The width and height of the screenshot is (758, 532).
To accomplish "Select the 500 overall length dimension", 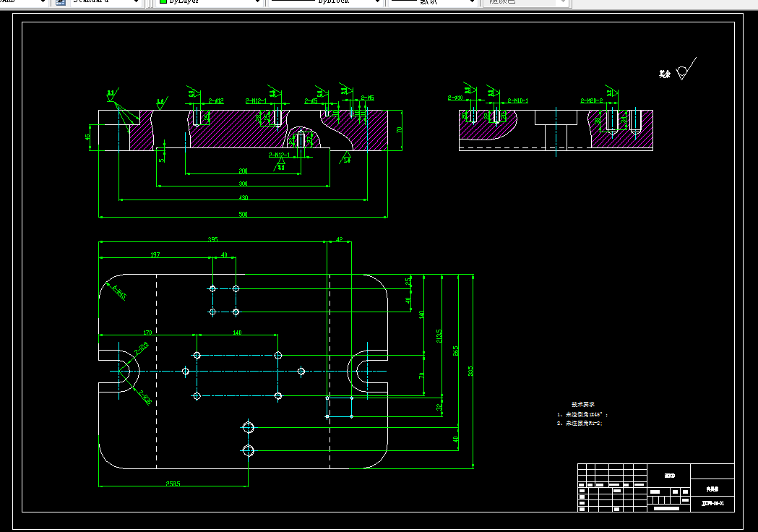I will pos(244,214).
